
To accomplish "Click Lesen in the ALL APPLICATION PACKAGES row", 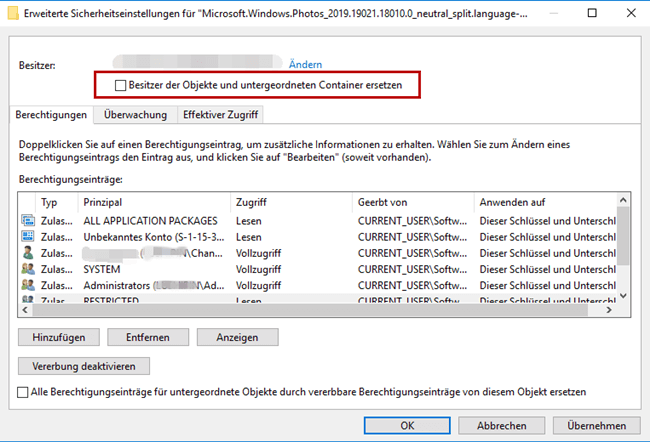I will coord(249,221).
